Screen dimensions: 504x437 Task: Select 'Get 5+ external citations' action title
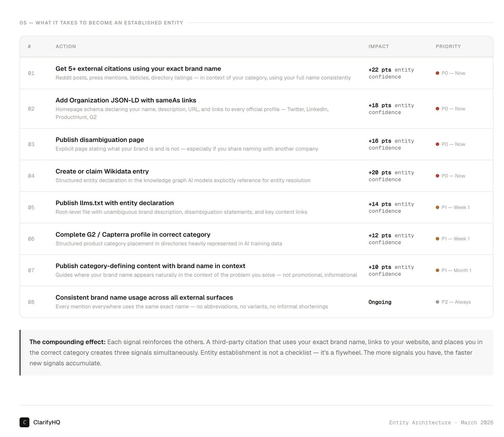138,68
